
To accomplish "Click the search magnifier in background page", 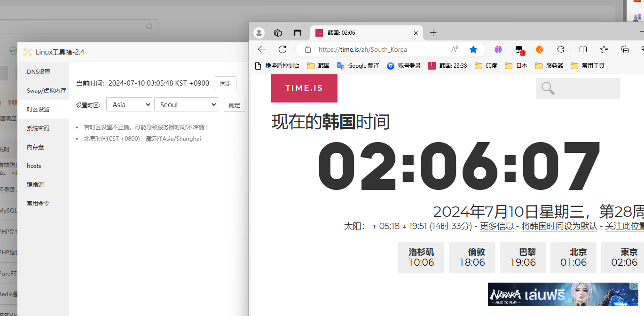I will [x=149, y=26].
